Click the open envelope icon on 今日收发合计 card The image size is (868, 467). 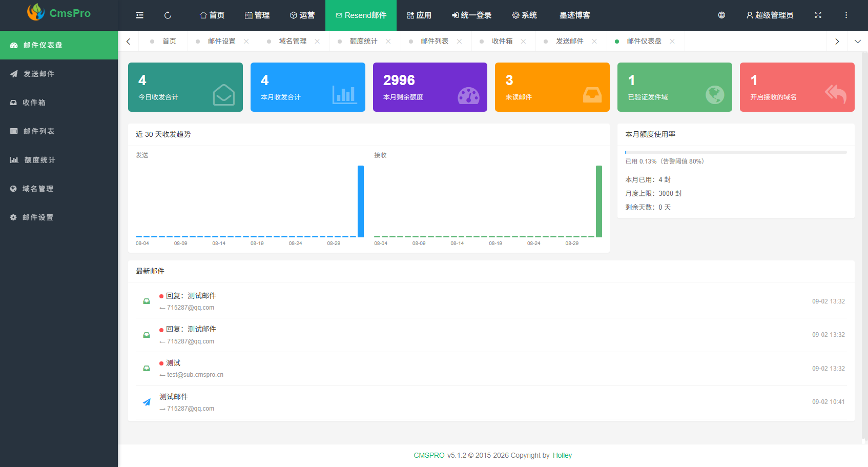click(224, 95)
